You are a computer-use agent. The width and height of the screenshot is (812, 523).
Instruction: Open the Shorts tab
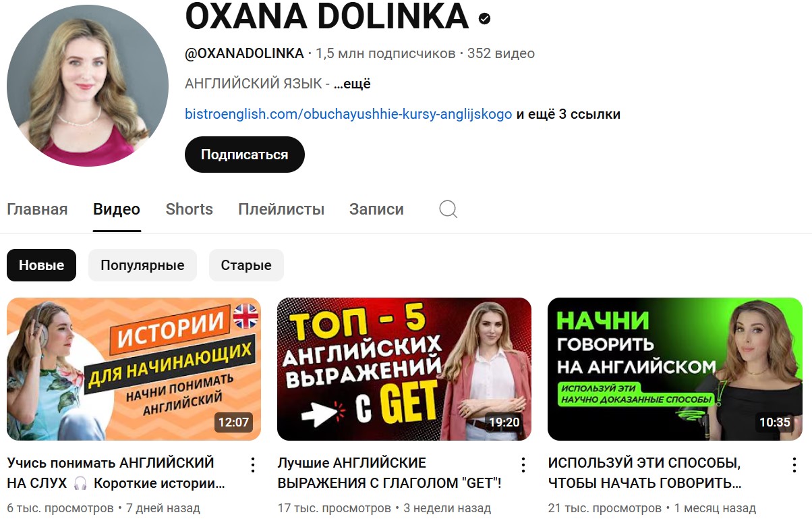189,209
